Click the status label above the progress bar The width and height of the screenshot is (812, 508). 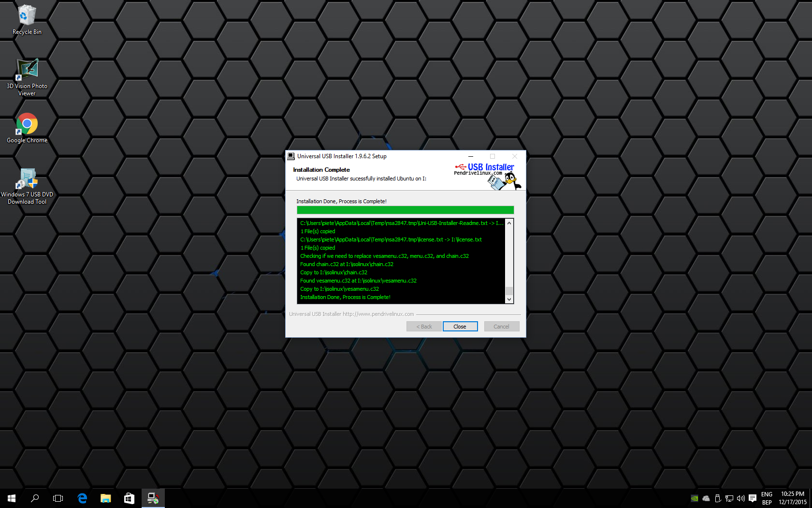[341, 201]
